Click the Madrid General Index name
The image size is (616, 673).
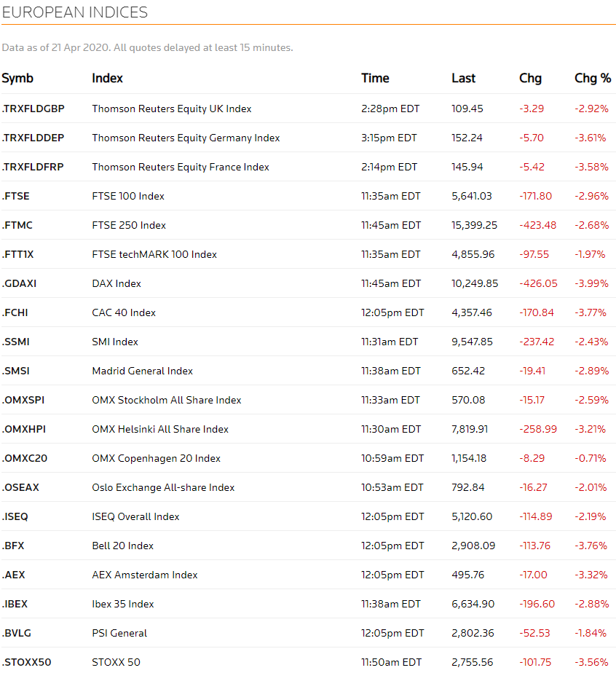click(x=142, y=371)
